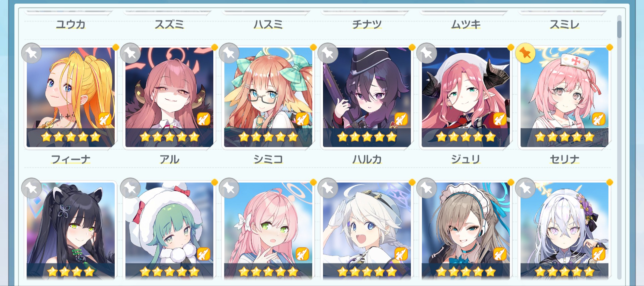Image resolution: width=644 pixels, height=286 pixels.
Task: Pin the ハルカ character card
Action: [328, 53]
